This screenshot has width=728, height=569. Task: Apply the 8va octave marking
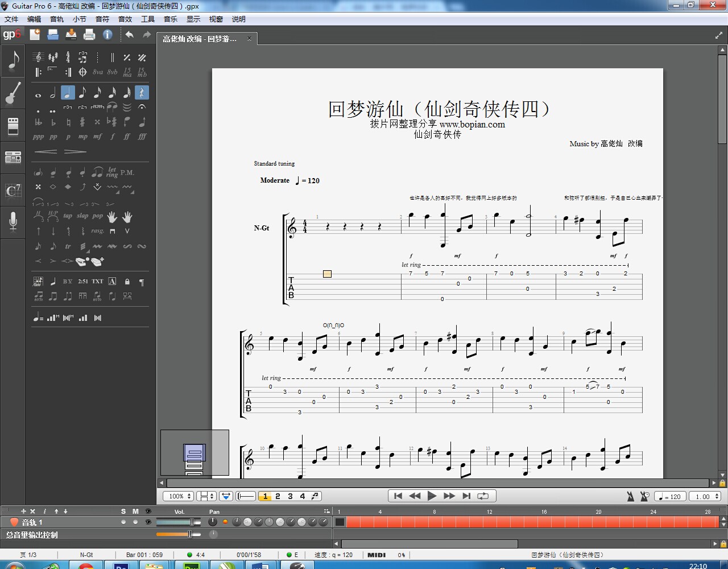(x=98, y=72)
